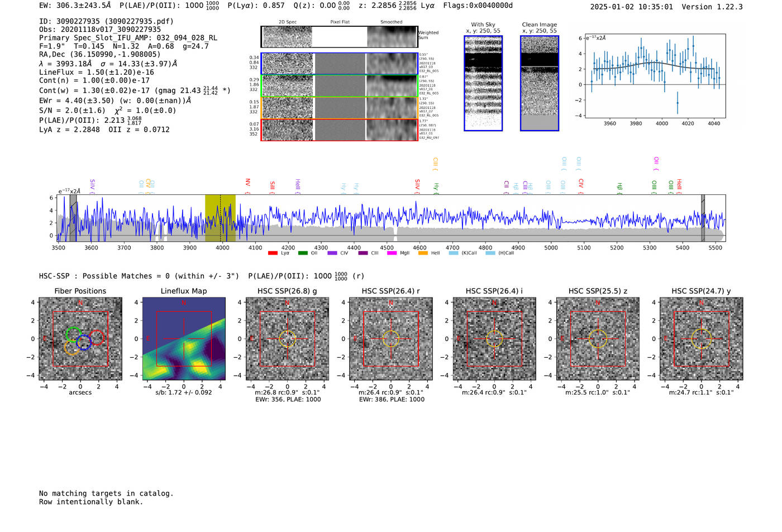782x532 pixels.
Task: Click the 2025-01-02 10:35:01 timestamp
Action: pos(632,7)
